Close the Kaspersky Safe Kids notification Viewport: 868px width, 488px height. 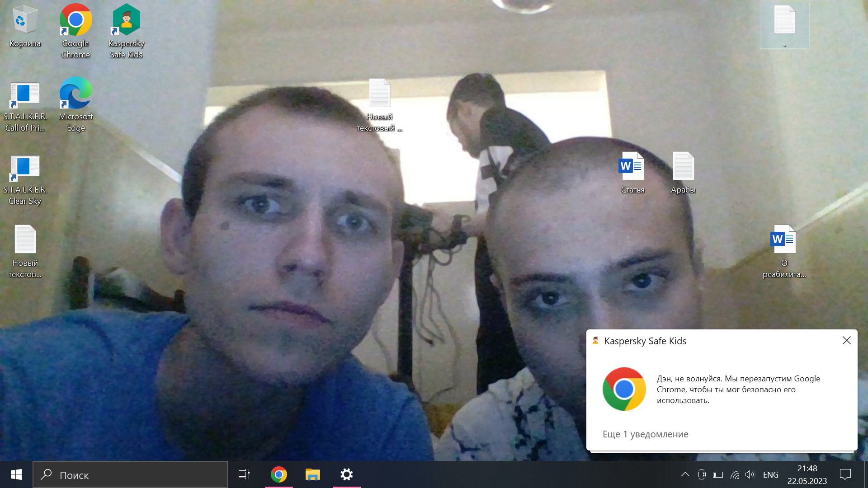pos(846,340)
